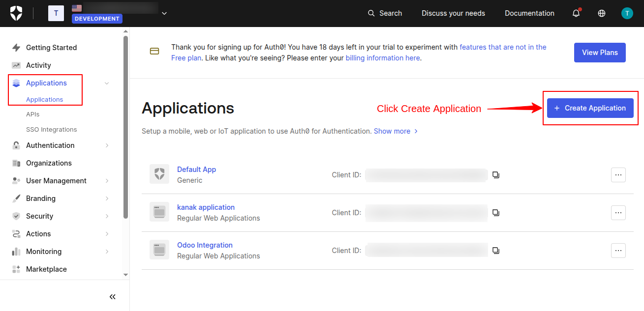Open the tenant avatar T tile
644x311 pixels.
(x=56, y=13)
